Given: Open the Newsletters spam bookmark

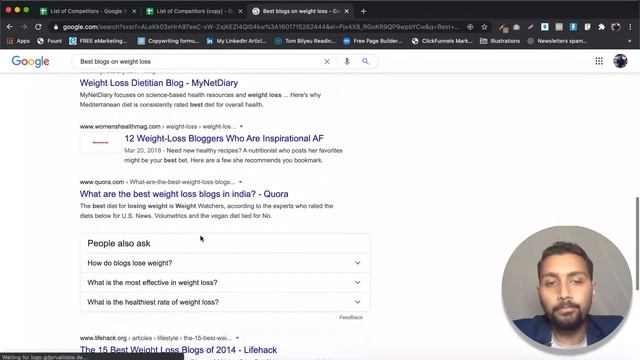Looking at the screenshot, I should (557, 41).
